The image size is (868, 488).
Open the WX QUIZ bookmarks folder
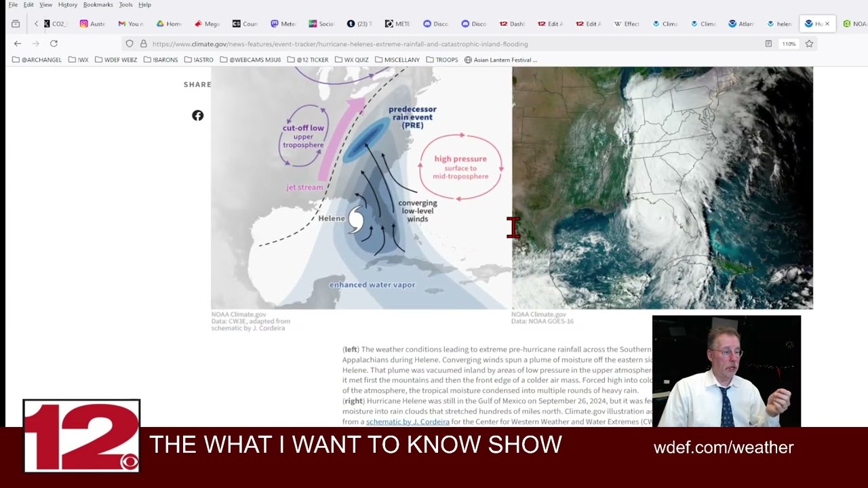[352, 60]
